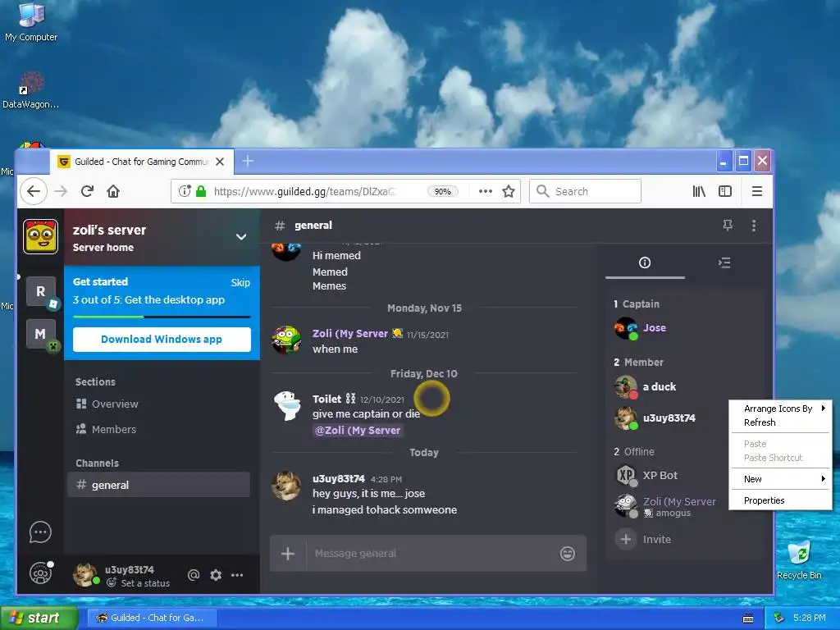Open page actions three dots in URL bar

[x=486, y=191]
